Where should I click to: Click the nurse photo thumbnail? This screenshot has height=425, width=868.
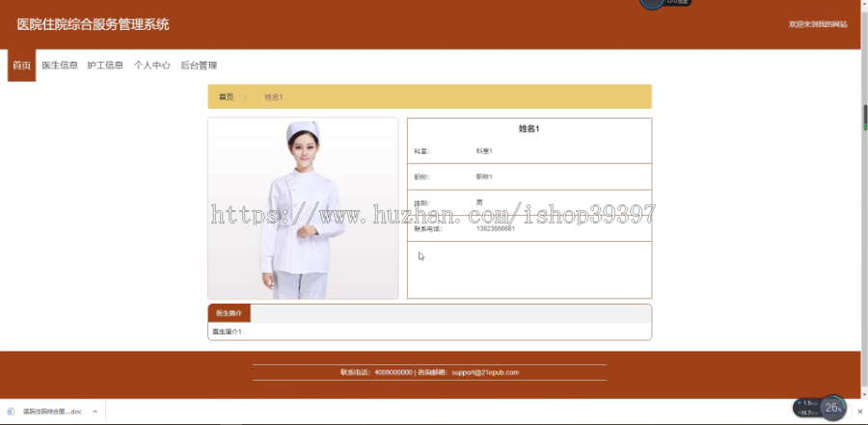[x=303, y=208]
